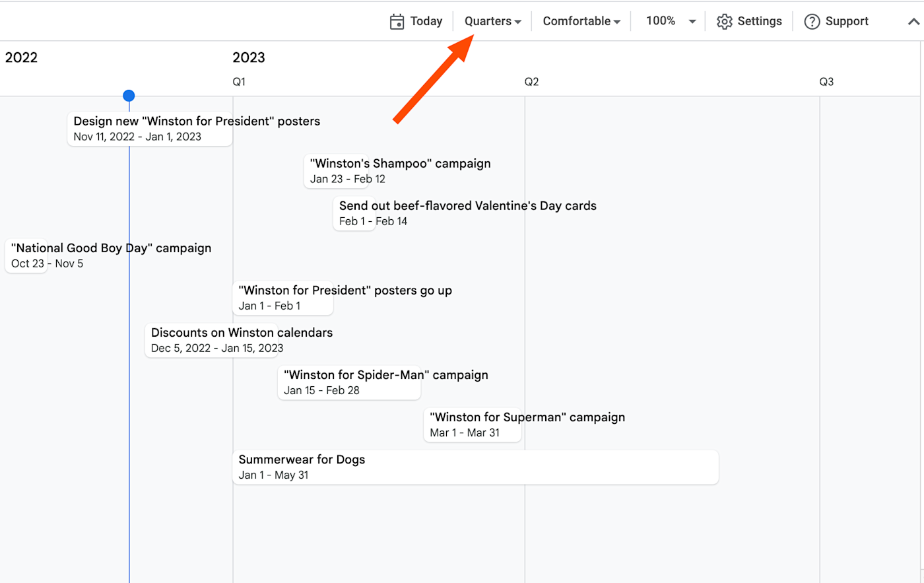Collapse the toolbar with the chevron arrow
The height and width of the screenshot is (583, 924).
coord(913,22)
